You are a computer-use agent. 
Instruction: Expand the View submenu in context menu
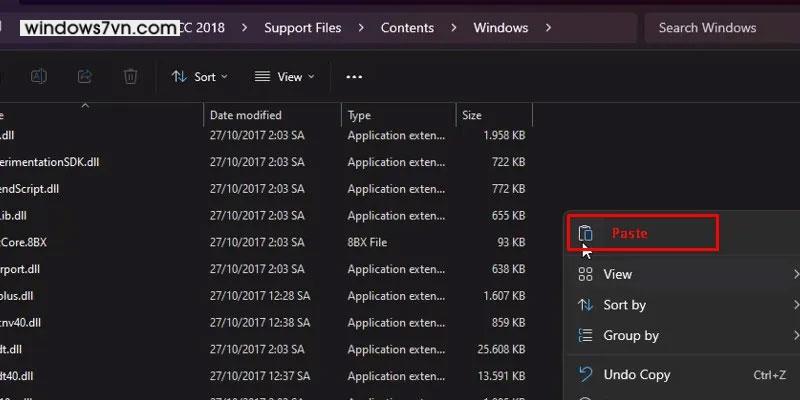(617, 274)
